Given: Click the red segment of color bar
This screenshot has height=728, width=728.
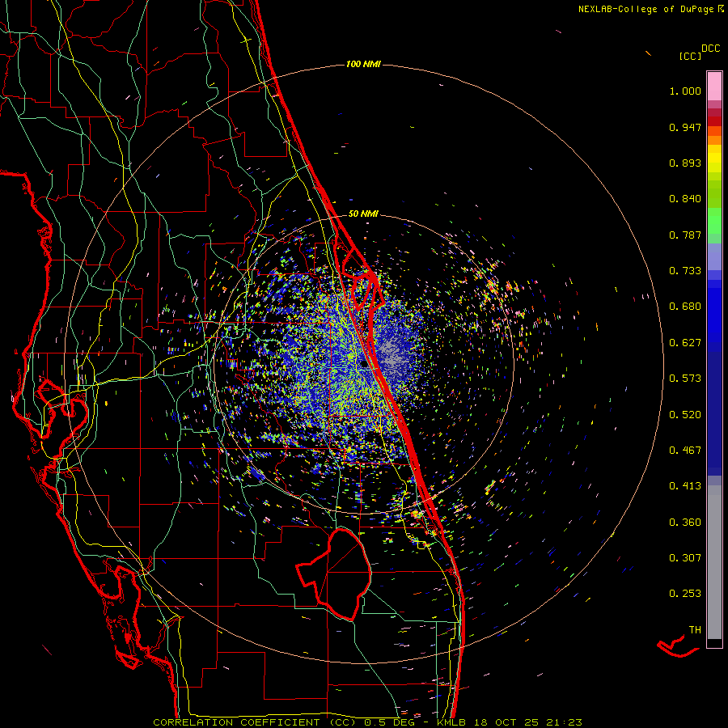Looking at the screenshot, I should click(x=714, y=121).
